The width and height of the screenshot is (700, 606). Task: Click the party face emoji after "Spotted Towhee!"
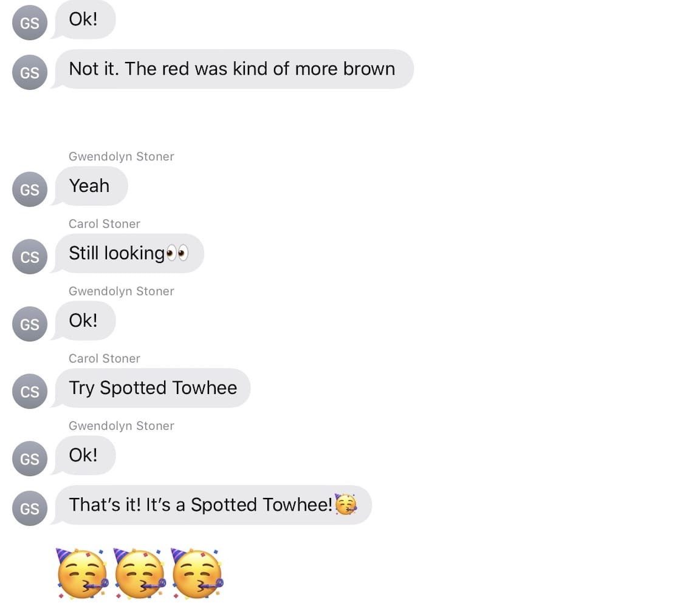click(x=346, y=505)
